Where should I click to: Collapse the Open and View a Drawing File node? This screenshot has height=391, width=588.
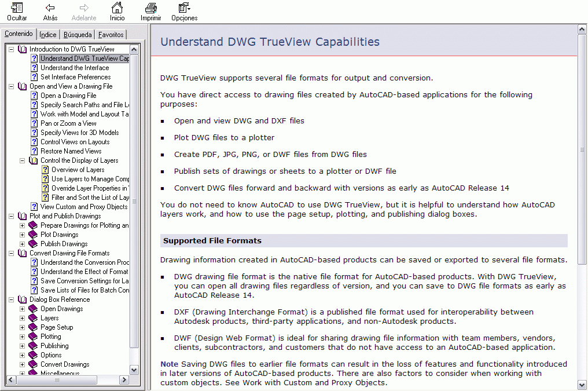(x=11, y=86)
